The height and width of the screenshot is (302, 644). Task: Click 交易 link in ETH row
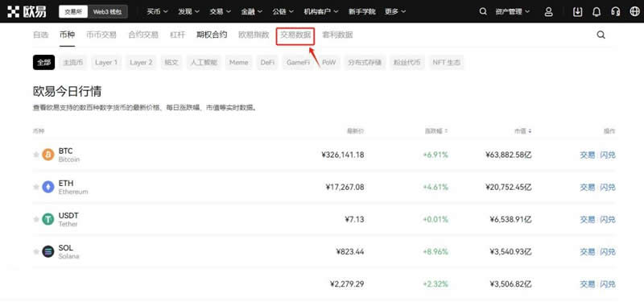coord(588,188)
